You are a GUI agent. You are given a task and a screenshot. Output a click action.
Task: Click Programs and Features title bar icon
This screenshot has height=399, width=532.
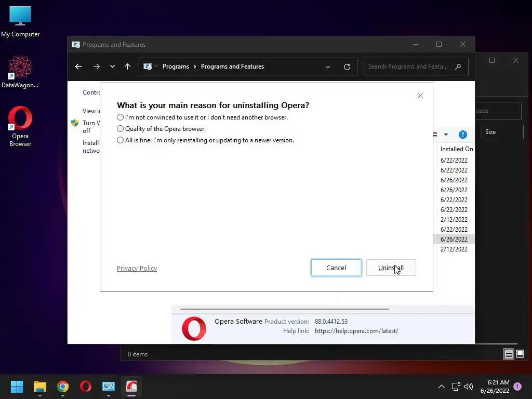(x=76, y=45)
